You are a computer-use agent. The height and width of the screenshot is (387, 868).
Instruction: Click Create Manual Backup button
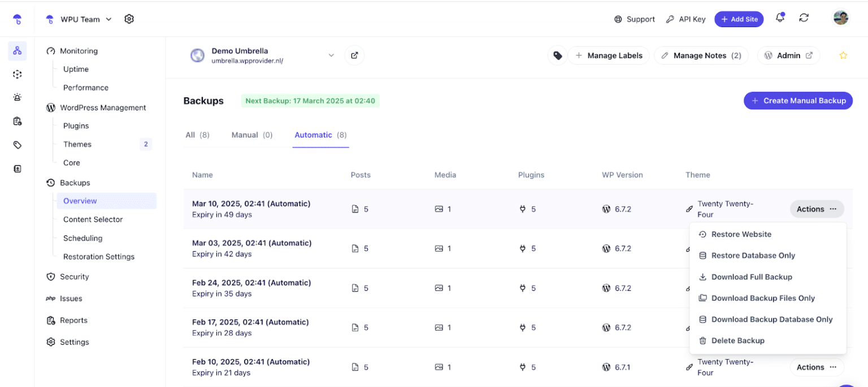[798, 101]
